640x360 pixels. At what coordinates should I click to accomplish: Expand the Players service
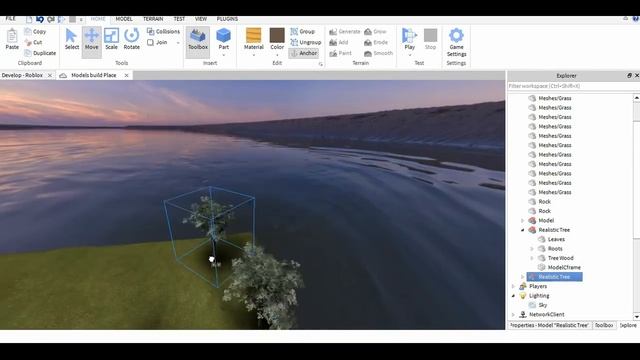[513, 286]
